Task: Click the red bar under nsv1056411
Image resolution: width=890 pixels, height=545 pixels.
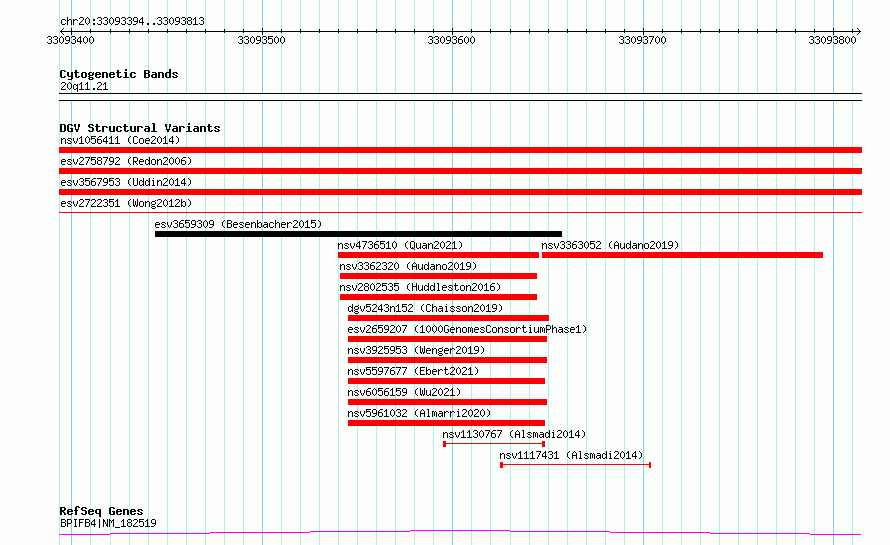Action: pos(460,150)
